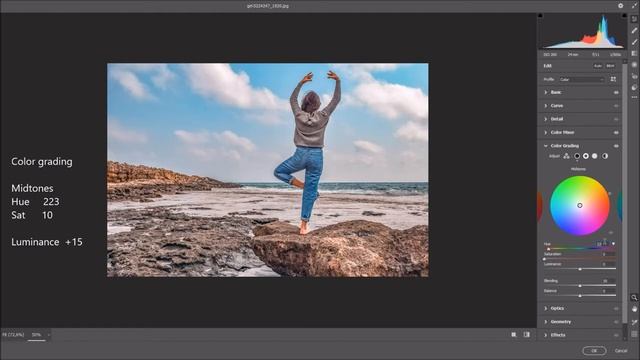Expand the Curve panel
The width and height of the screenshot is (640, 360).
(x=546, y=106)
